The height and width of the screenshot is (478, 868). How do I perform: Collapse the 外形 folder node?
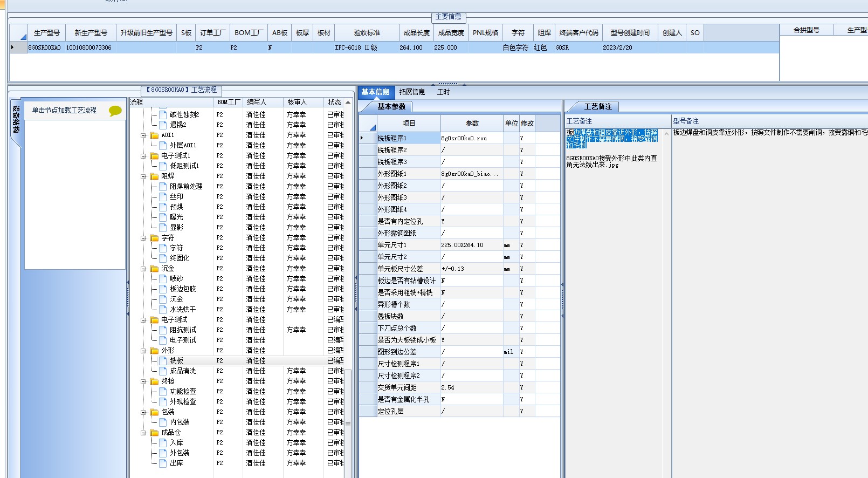pos(144,351)
